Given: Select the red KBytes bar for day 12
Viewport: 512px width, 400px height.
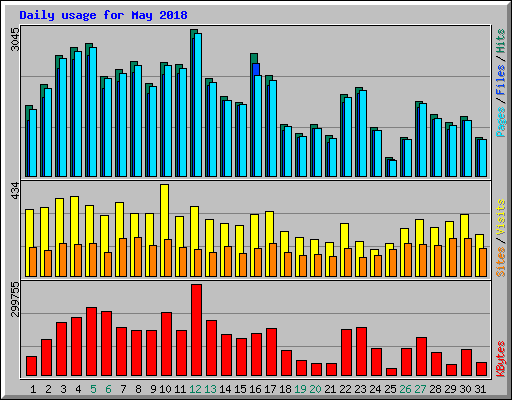Looking at the screenshot, I should click(x=196, y=330).
